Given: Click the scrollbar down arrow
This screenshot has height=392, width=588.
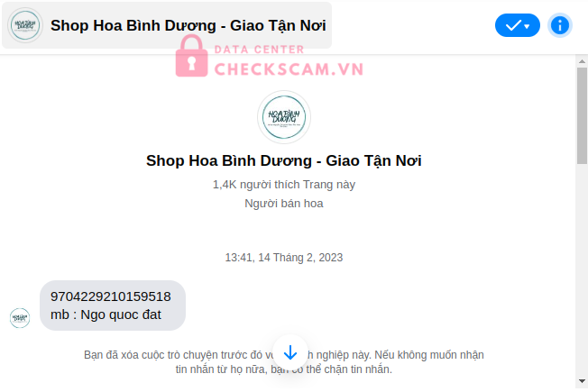Looking at the screenshot, I should click(582, 381).
